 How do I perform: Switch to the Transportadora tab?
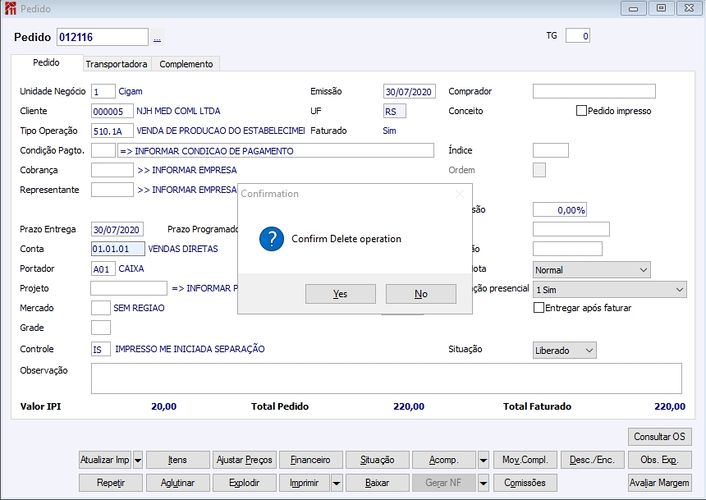[x=116, y=64]
